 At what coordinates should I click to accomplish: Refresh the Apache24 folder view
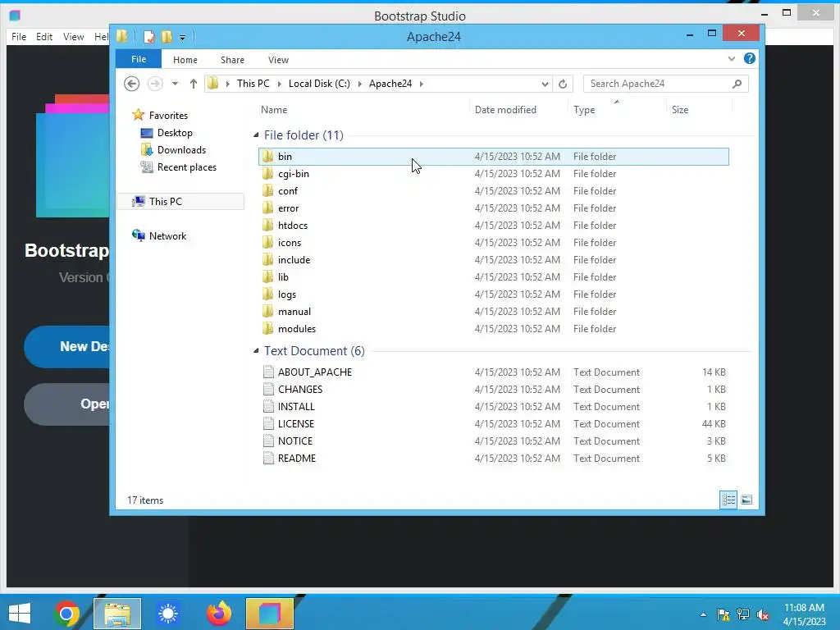coord(563,84)
